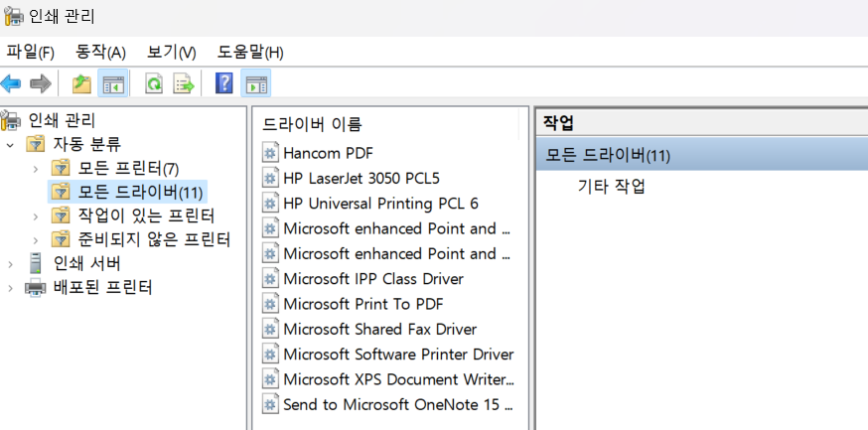Click Send to Microsoft OneNote 15 driver icon
868x430 pixels.
point(269,404)
